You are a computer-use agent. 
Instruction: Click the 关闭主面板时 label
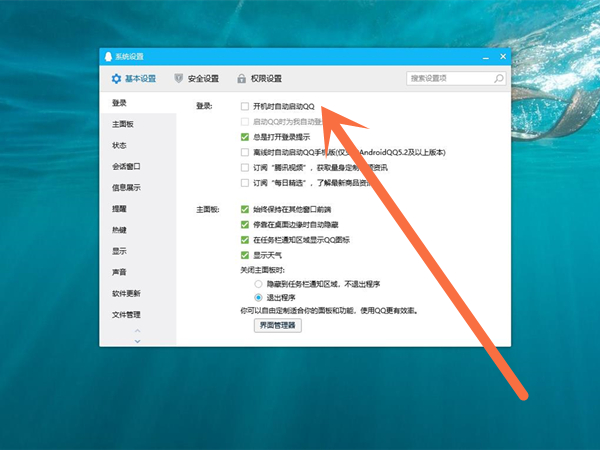tap(262, 270)
